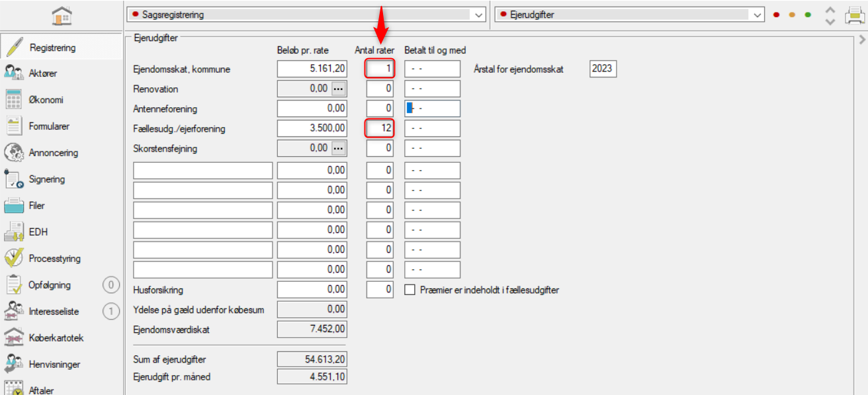Open Registrering pencil icon in sidebar
868x395 pixels.
point(14,48)
